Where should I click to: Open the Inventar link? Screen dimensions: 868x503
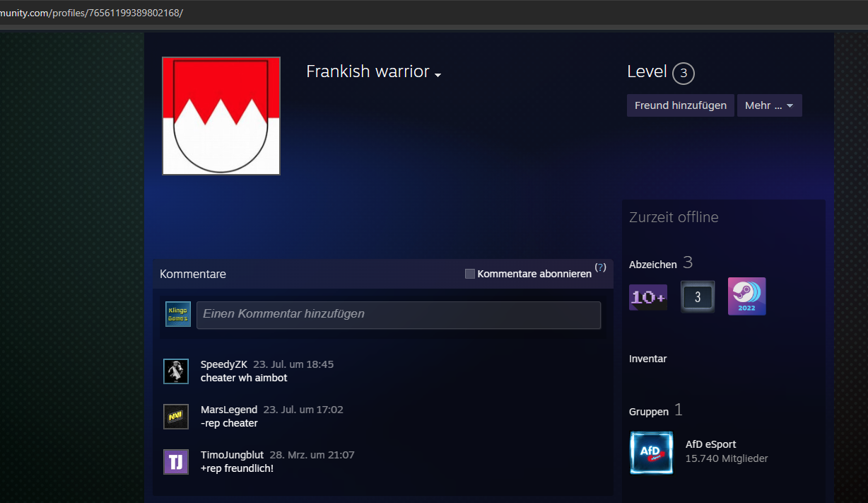click(x=647, y=359)
